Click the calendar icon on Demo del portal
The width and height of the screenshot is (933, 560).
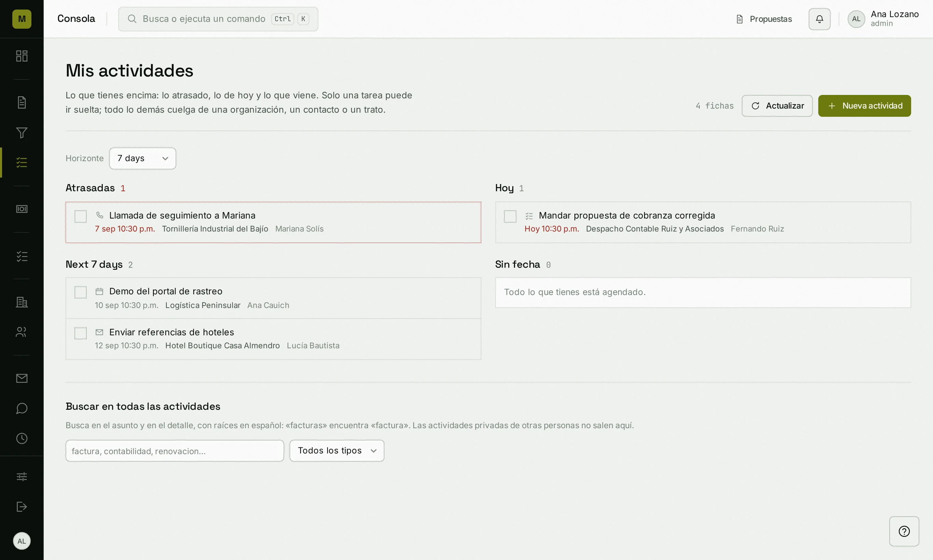tap(99, 291)
